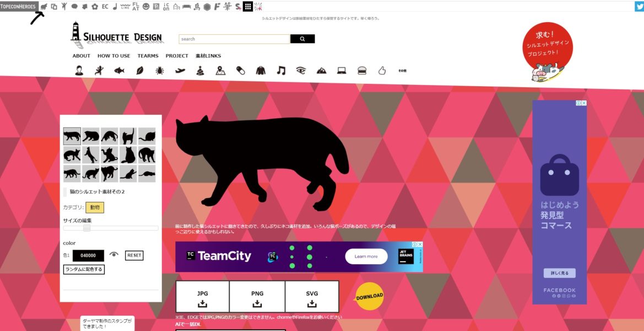Select the arched-back cat thumbnail
Image resolution: width=644 pixels, height=331 pixels.
pos(147,155)
